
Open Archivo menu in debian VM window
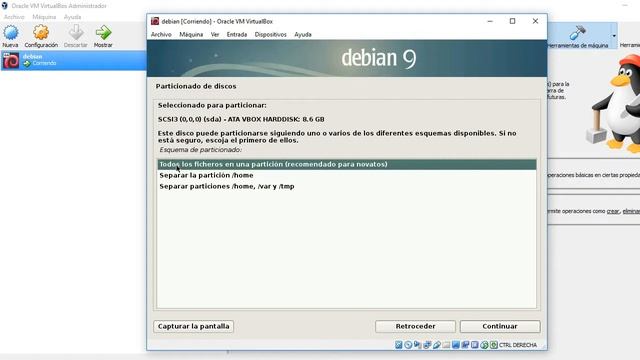pyautogui.click(x=161, y=35)
